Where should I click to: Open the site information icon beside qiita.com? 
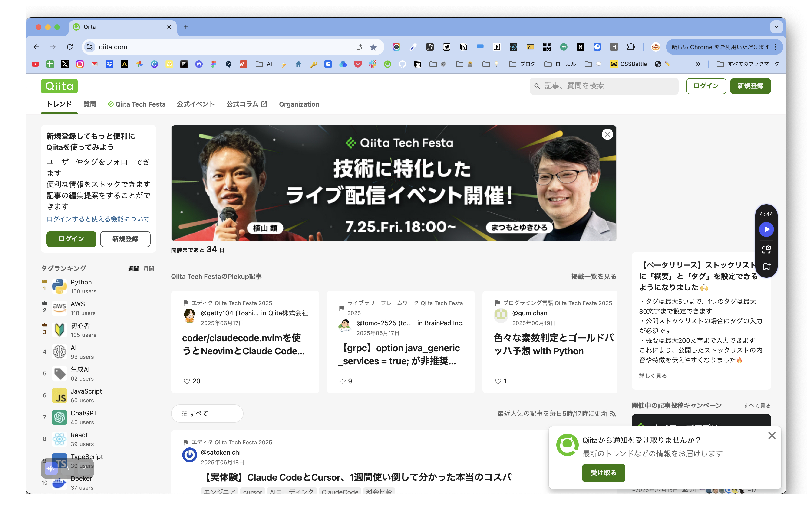[x=90, y=47]
